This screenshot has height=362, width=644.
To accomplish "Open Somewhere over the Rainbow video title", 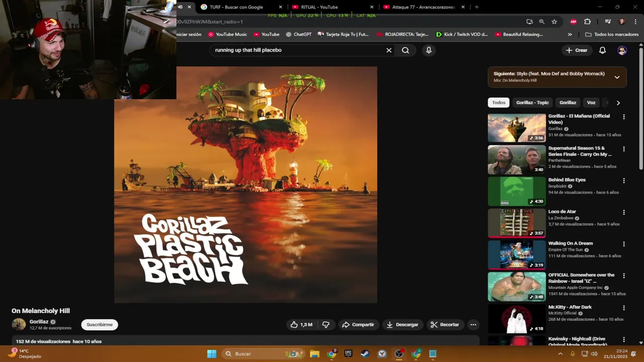I will tap(581, 278).
